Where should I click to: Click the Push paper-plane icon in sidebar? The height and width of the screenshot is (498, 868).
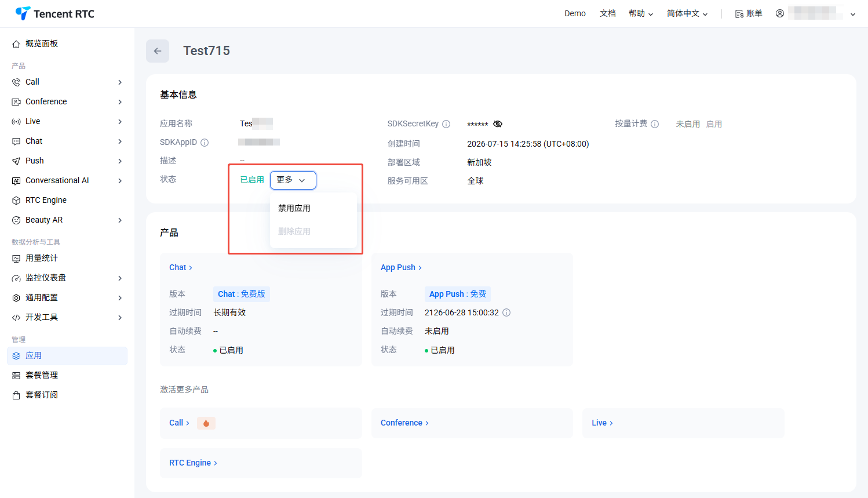[16, 161]
